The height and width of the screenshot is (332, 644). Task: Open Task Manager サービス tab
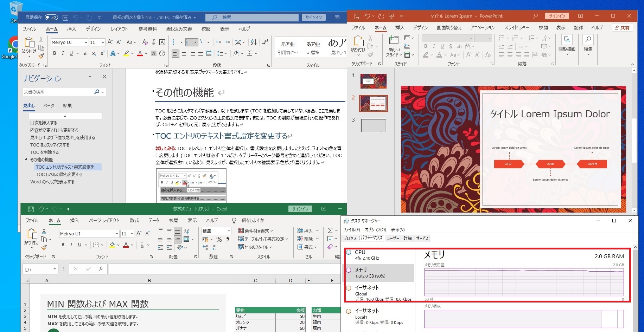422,238
